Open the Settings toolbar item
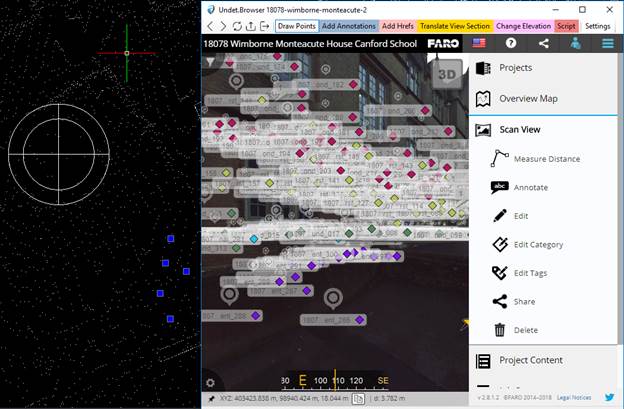 pyautogui.click(x=597, y=26)
